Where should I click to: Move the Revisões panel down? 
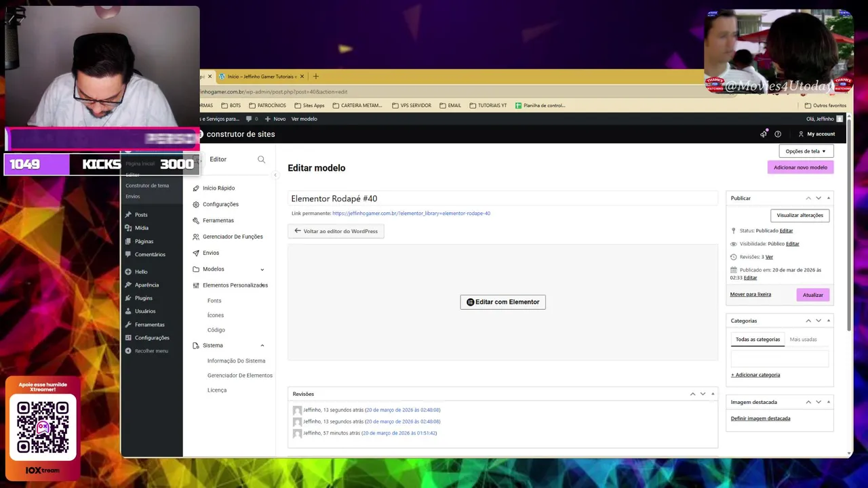tap(703, 394)
